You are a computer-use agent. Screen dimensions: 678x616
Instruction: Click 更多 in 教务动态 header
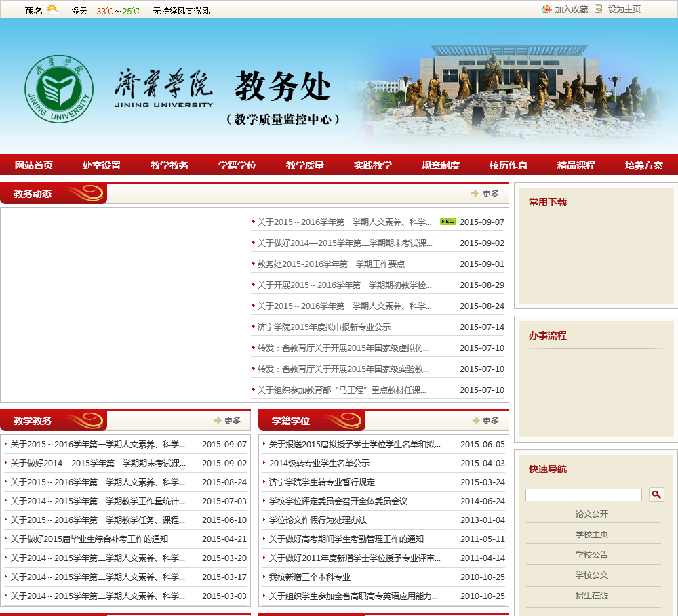(491, 194)
